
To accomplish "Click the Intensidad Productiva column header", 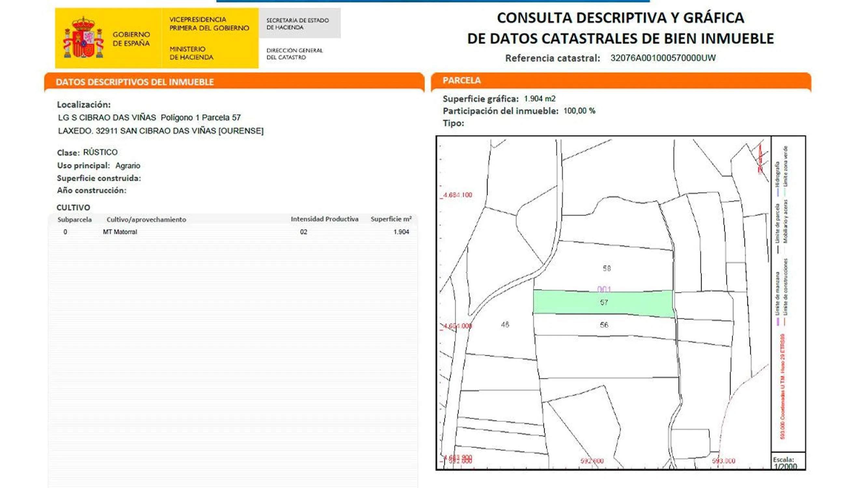I will coord(324,219).
